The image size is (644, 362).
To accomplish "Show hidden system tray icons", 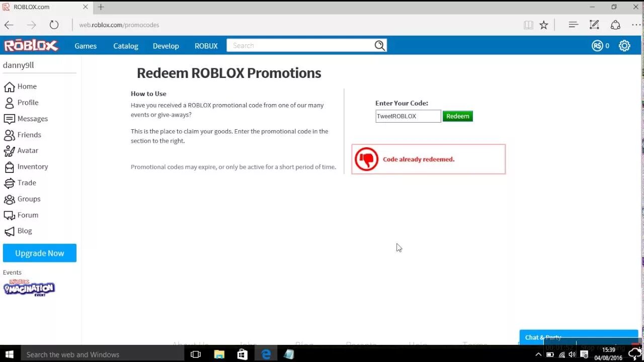I will click(x=538, y=354).
